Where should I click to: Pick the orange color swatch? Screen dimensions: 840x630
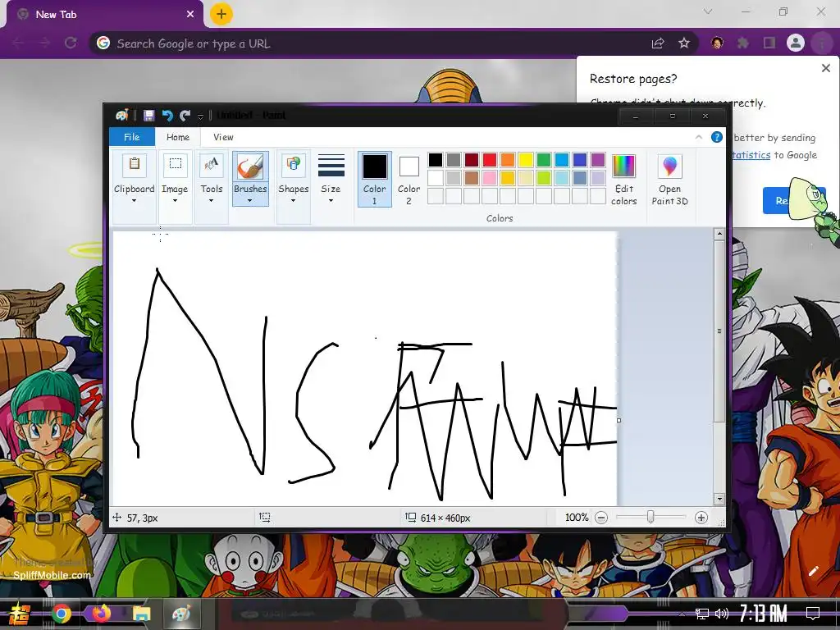507,160
